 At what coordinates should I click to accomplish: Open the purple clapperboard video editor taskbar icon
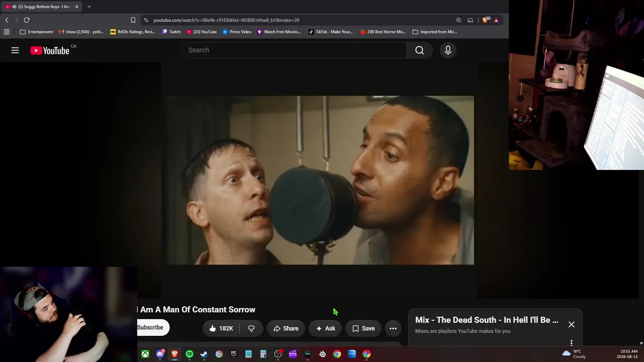coord(292,354)
